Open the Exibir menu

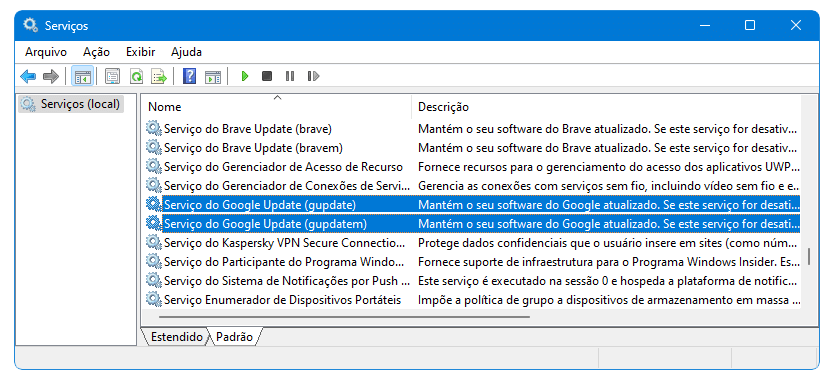coord(141,52)
